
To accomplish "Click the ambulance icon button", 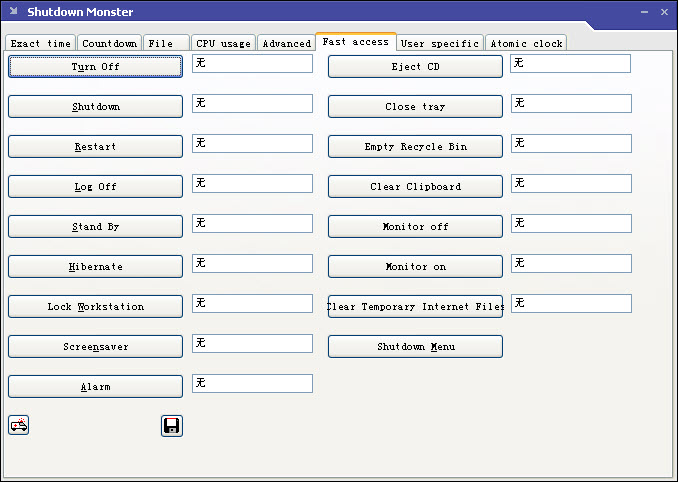I will pyautogui.click(x=19, y=426).
